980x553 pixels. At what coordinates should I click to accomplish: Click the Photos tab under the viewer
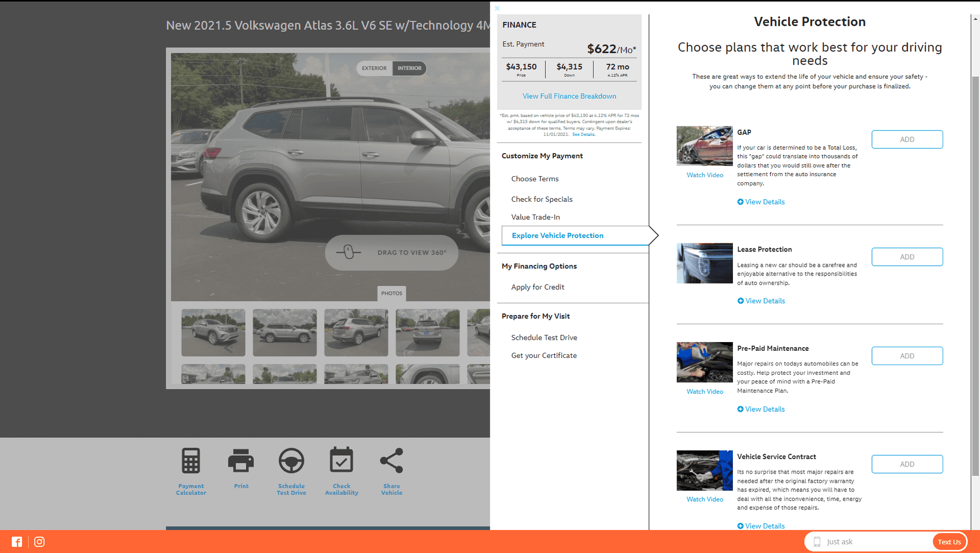click(x=391, y=293)
